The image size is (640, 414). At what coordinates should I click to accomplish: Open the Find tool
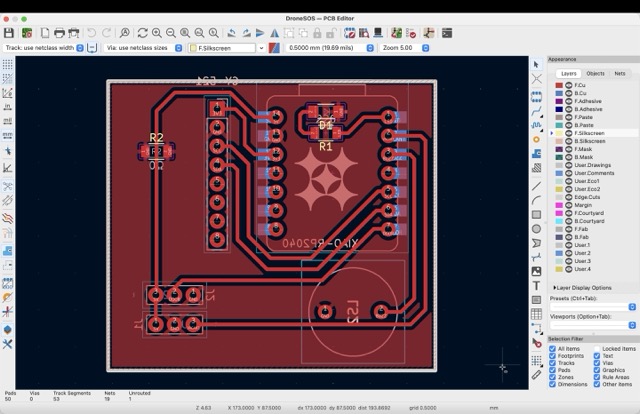(x=124, y=33)
